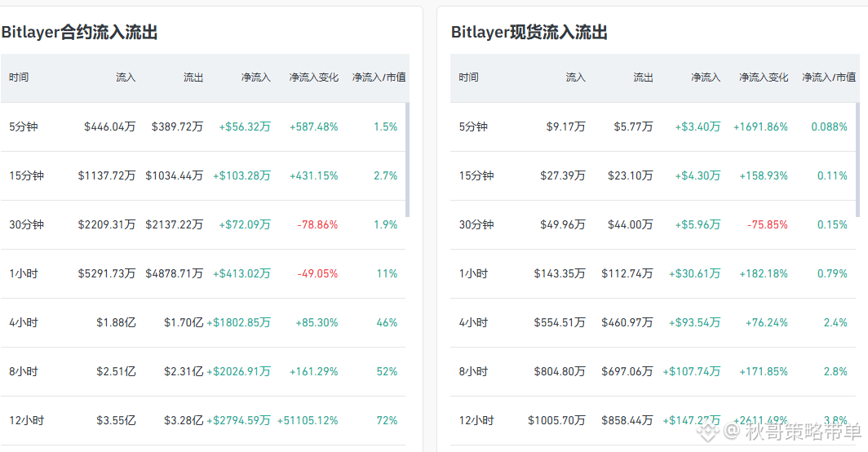Select the +158.93% spot change cell
Image resolution: width=868 pixels, height=452 pixels.
pos(764,175)
